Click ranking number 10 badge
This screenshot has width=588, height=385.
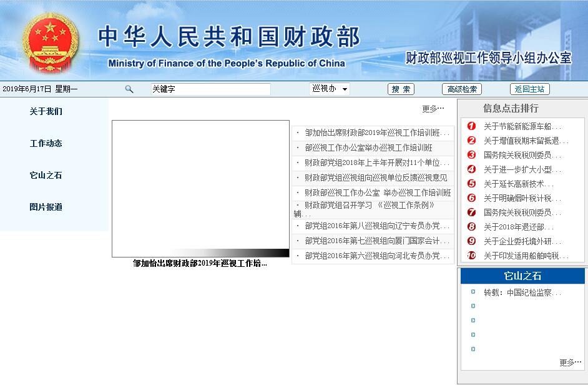pyautogui.click(x=471, y=256)
